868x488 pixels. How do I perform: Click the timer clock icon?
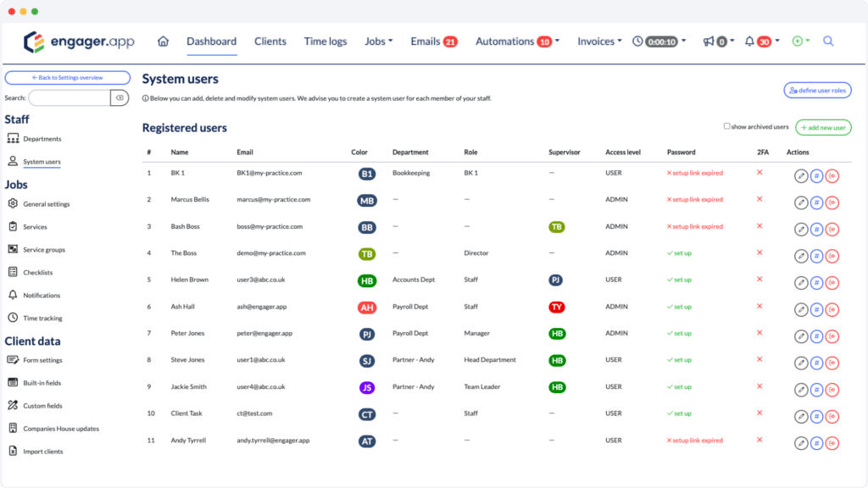coord(637,42)
